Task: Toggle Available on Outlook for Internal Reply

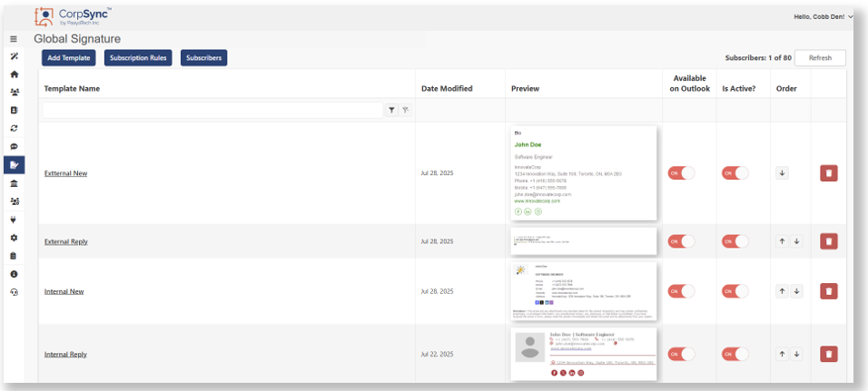Action: click(682, 354)
